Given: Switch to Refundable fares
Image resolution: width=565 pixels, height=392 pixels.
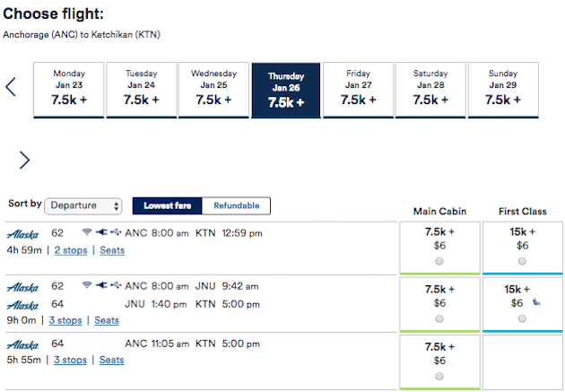Looking at the screenshot, I should (237, 205).
